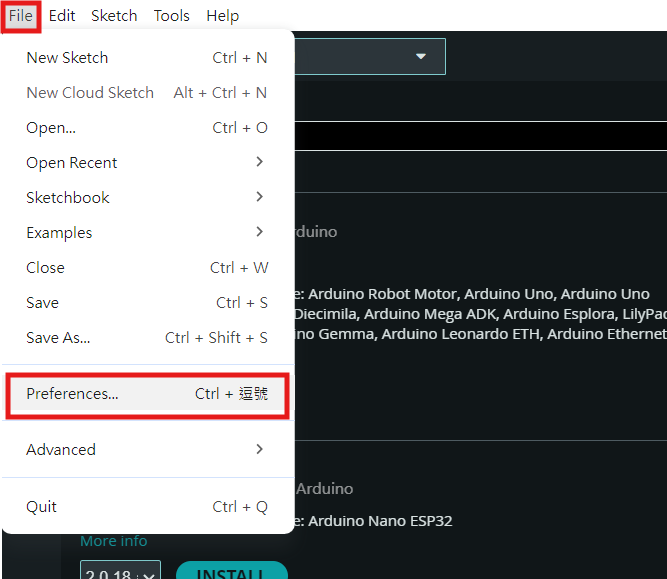
Task: Open the Tools menu
Action: (x=171, y=16)
